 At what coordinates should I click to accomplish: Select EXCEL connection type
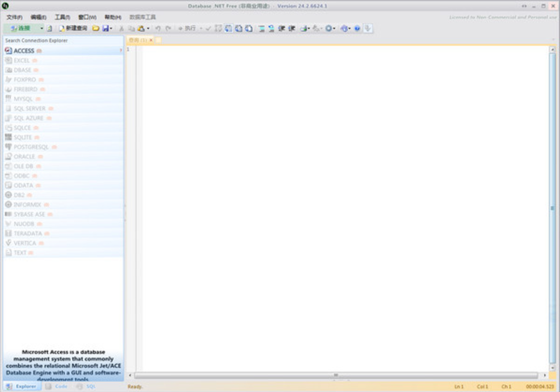[63, 60]
